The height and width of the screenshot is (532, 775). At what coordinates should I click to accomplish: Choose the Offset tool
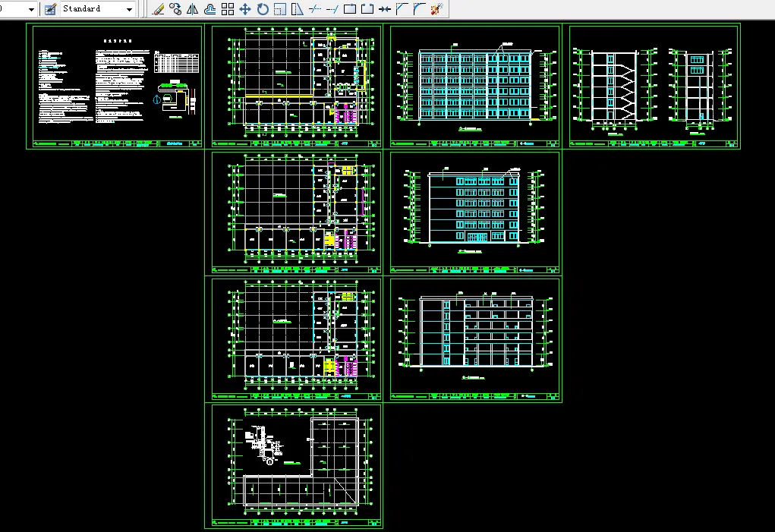[210, 9]
